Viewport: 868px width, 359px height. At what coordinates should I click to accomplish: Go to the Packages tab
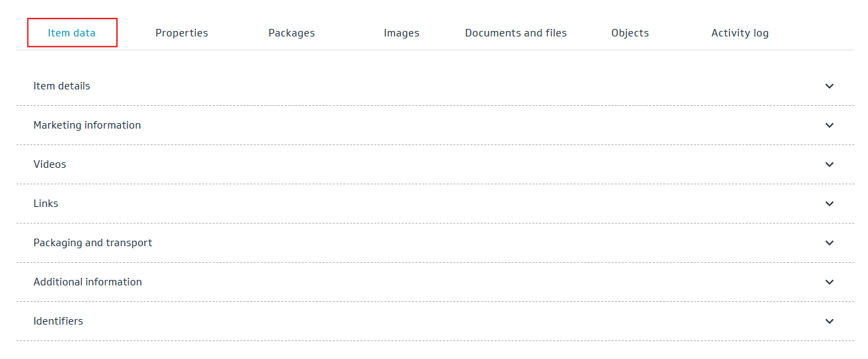coord(291,33)
